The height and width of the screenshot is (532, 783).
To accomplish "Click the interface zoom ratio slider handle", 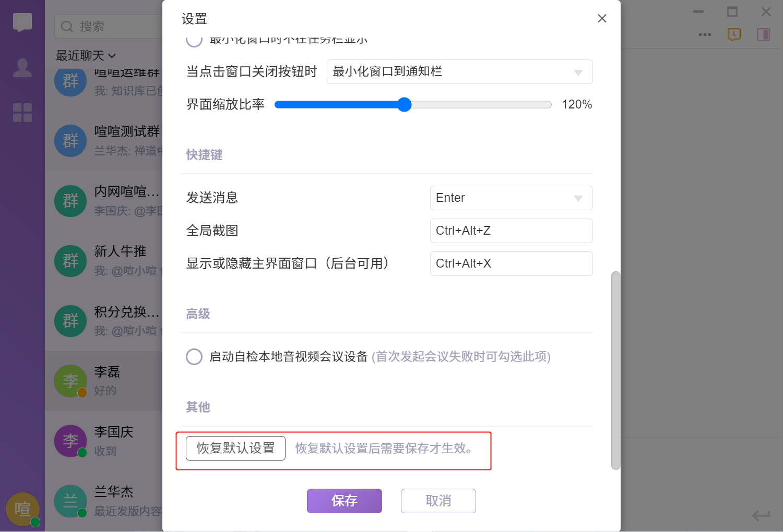I will [x=404, y=105].
